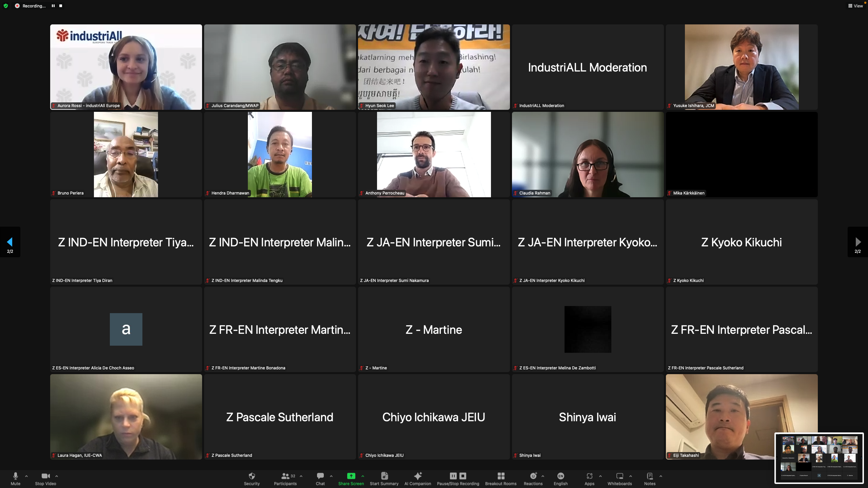Select Mika Kärkkäinen black tile
This screenshot has width=868, height=488.
coord(742,155)
